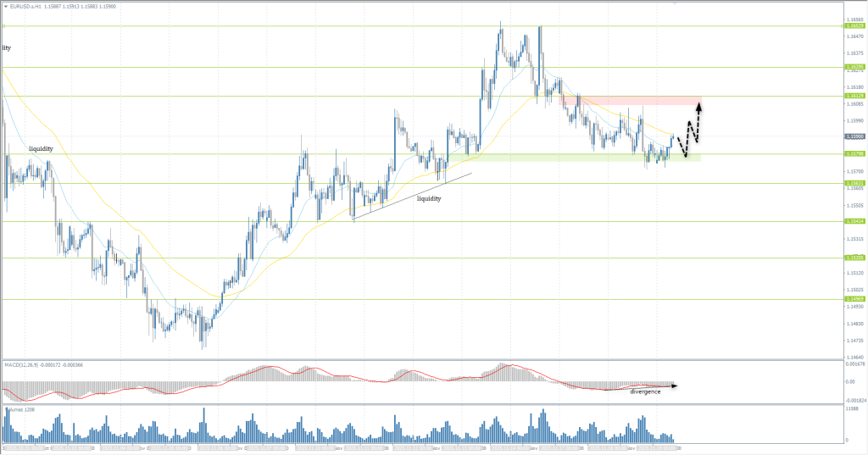Click the 1.15798 price level label
Screen dimensions: 868x455
[x=854, y=153]
